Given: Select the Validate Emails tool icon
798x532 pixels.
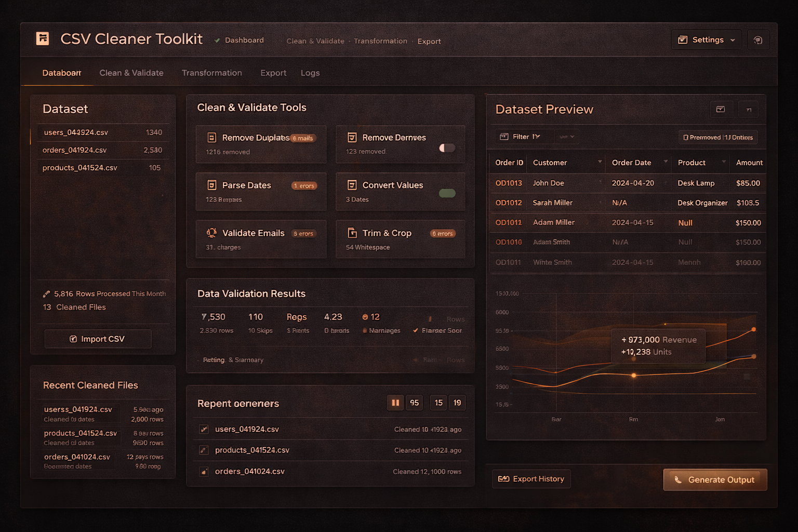Looking at the screenshot, I should tap(211, 233).
